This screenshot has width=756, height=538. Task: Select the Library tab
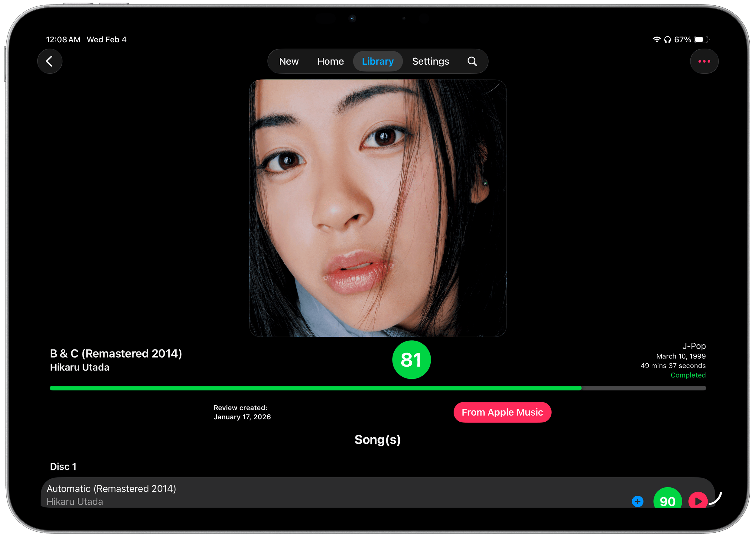377,61
